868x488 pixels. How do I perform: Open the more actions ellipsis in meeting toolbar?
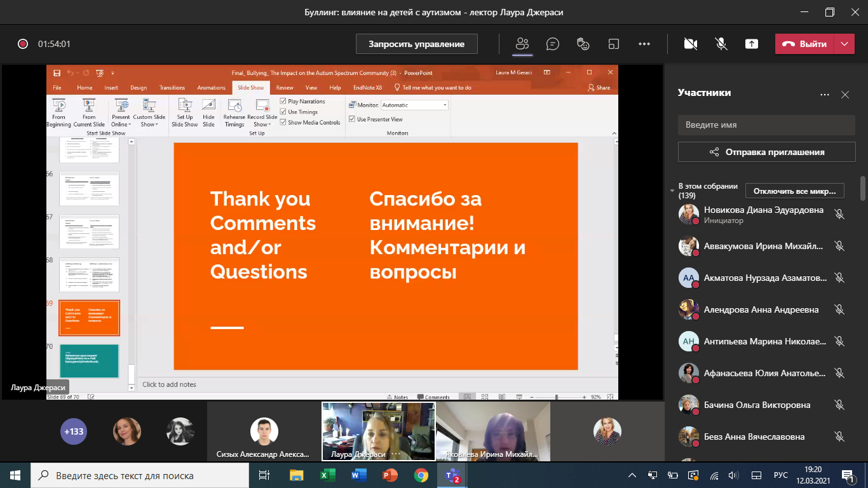(x=644, y=44)
